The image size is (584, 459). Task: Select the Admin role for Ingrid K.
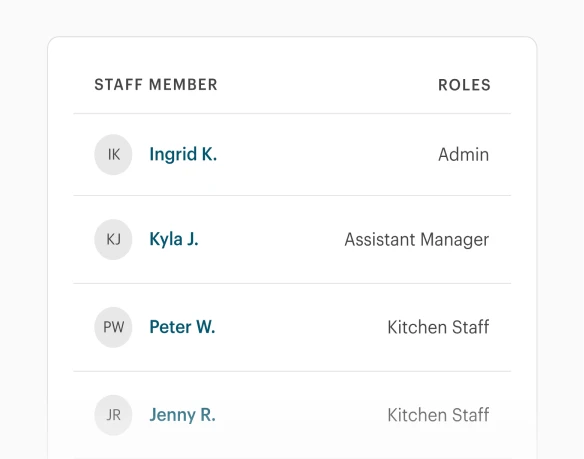(463, 154)
